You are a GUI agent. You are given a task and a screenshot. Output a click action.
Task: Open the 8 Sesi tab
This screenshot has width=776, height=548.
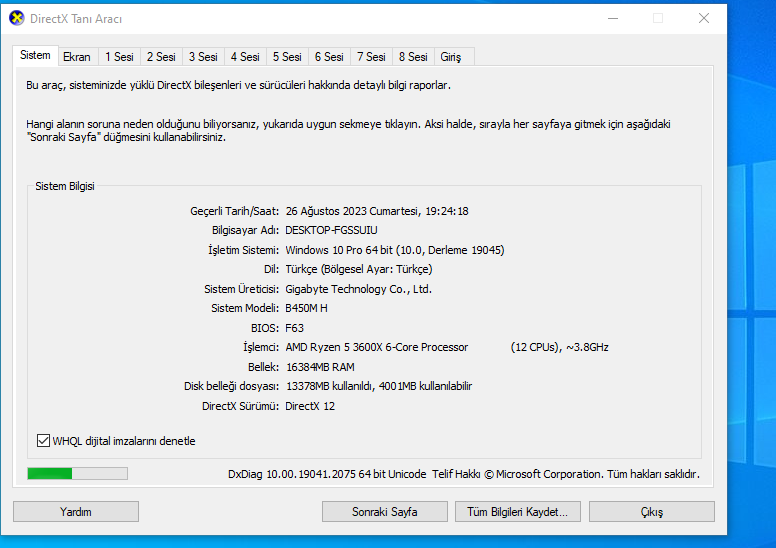(414, 57)
